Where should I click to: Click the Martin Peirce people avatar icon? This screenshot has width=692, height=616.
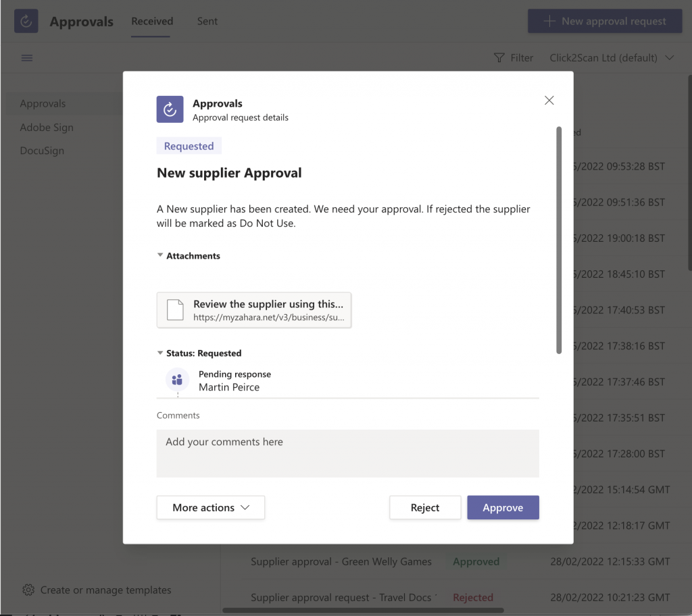pyautogui.click(x=178, y=380)
